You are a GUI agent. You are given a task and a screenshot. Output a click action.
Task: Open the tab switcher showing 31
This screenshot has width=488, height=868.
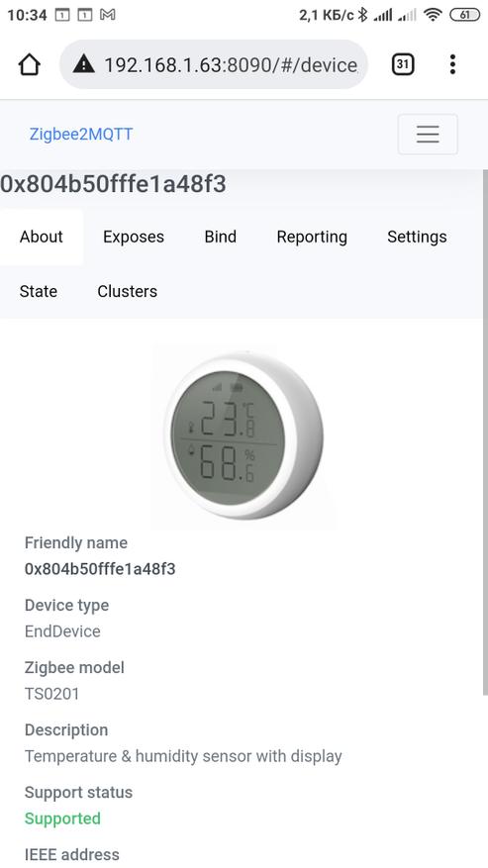point(403,64)
